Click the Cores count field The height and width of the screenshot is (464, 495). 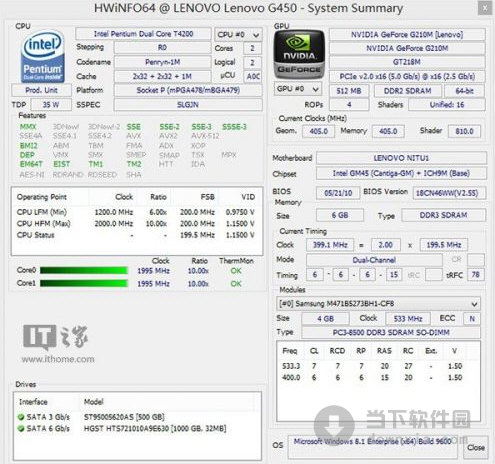tap(252, 48)
